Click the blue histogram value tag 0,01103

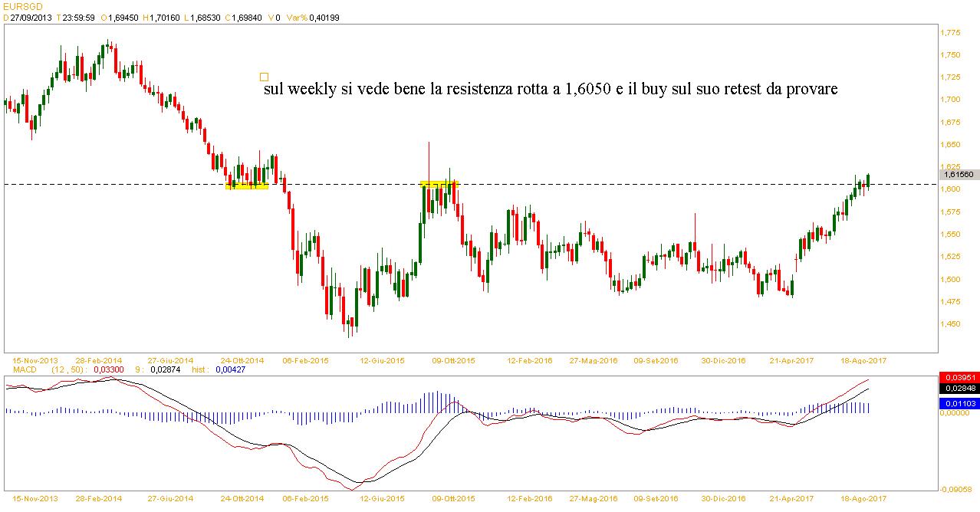coord(958,402)
